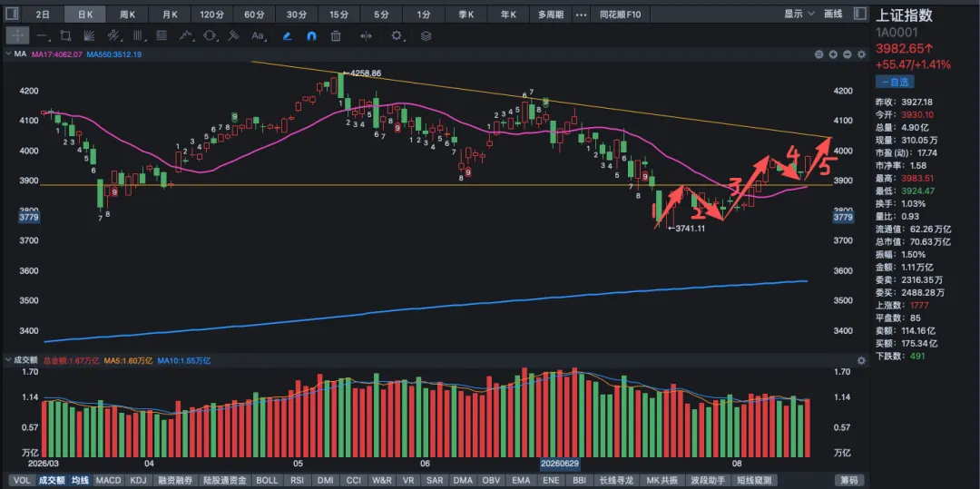This screenshot has width=980, height=489.
Task: Select the Fibonacci retracement levels tool
Action: [x=162, y=35]
